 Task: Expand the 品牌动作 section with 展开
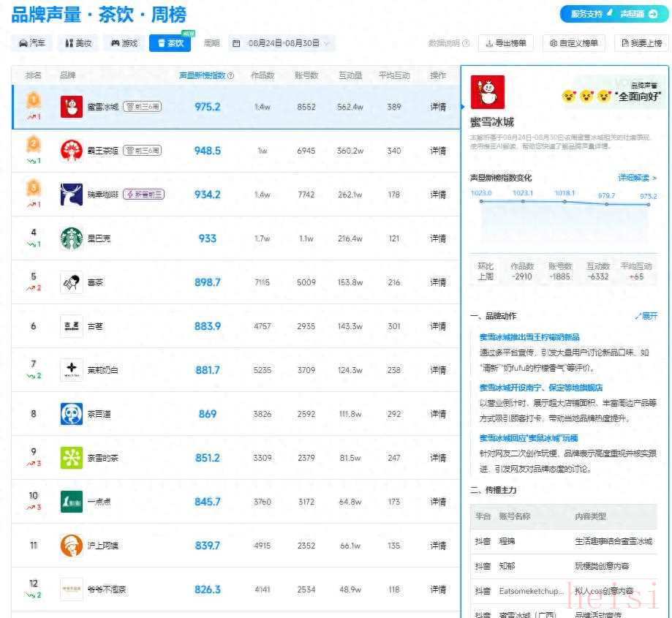(x=646, y=316)
